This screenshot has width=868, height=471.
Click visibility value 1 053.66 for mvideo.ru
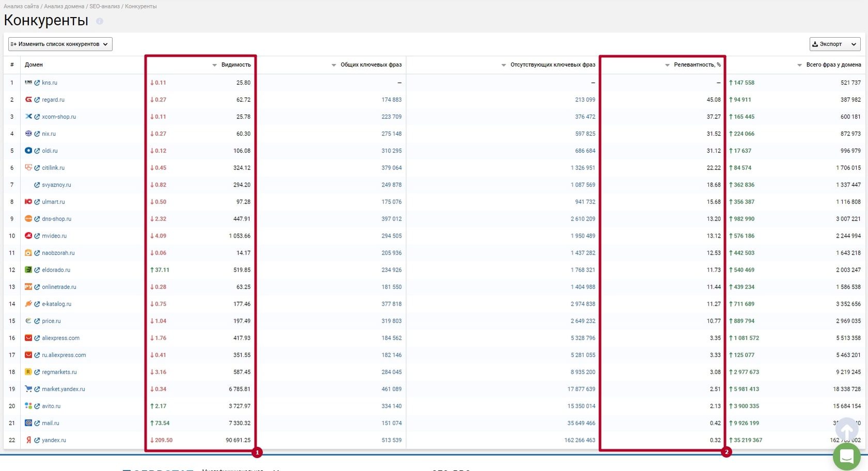(240, 236)
